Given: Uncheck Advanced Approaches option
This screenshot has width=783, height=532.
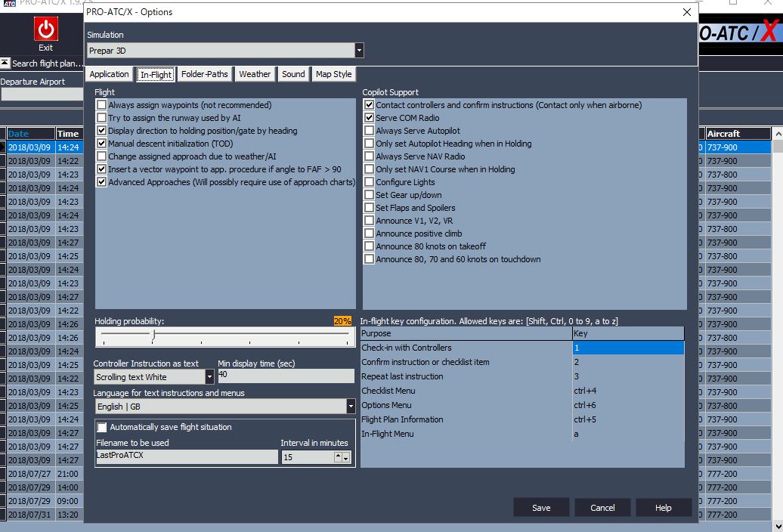Looking at the screenshot, I should pos(102,182).
